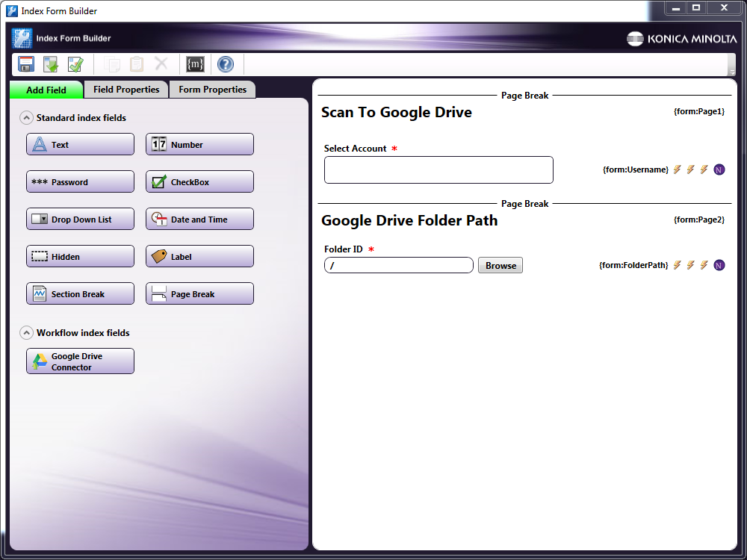Open the Form Properties tab
This screenshot has width=747, height=560.
212,90
